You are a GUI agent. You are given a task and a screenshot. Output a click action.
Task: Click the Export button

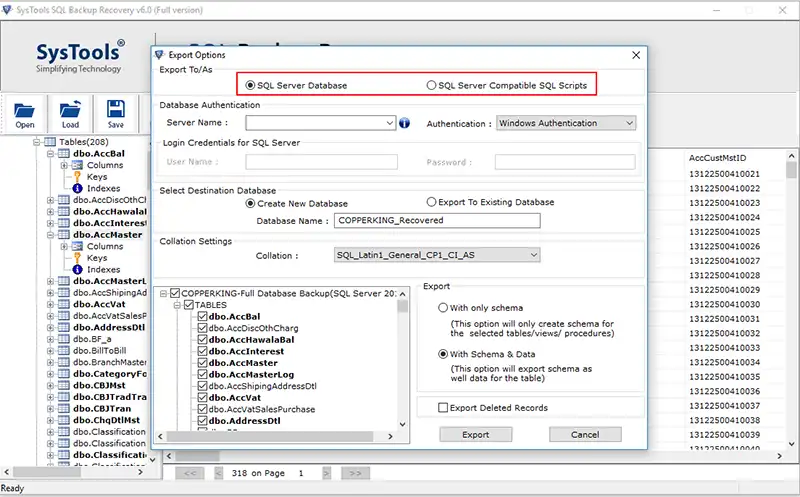point(476,435)
